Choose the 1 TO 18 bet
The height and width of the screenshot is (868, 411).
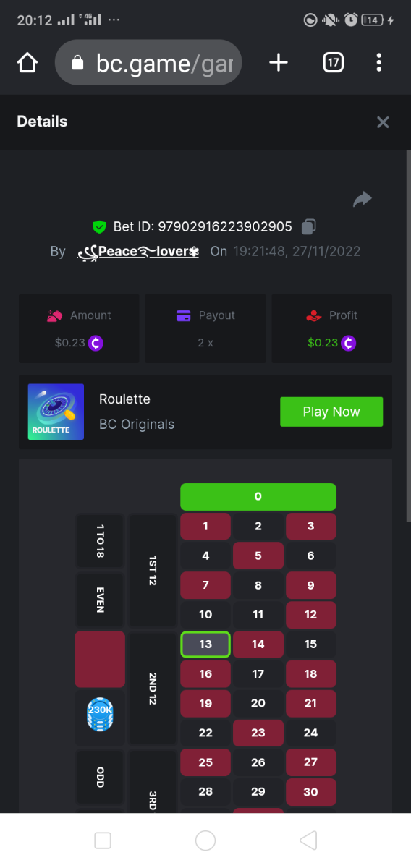click(x=100, y=540)
